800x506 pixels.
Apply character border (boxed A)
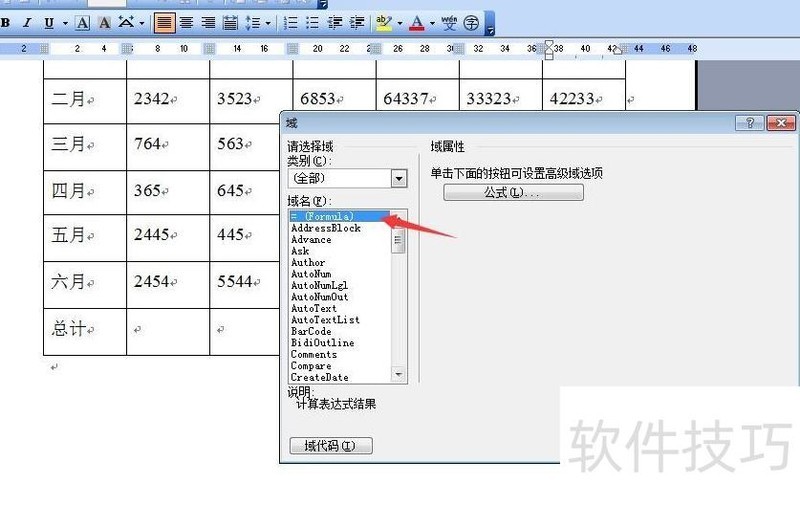82,23
